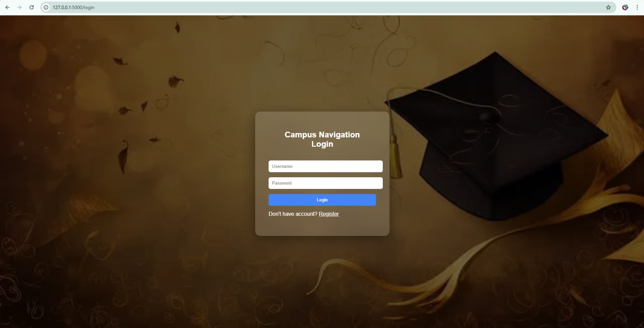The width and height of the screenshot is (644, 328).
Task: Click the Campus Navigation Login heading
Action: click(322, 139)
